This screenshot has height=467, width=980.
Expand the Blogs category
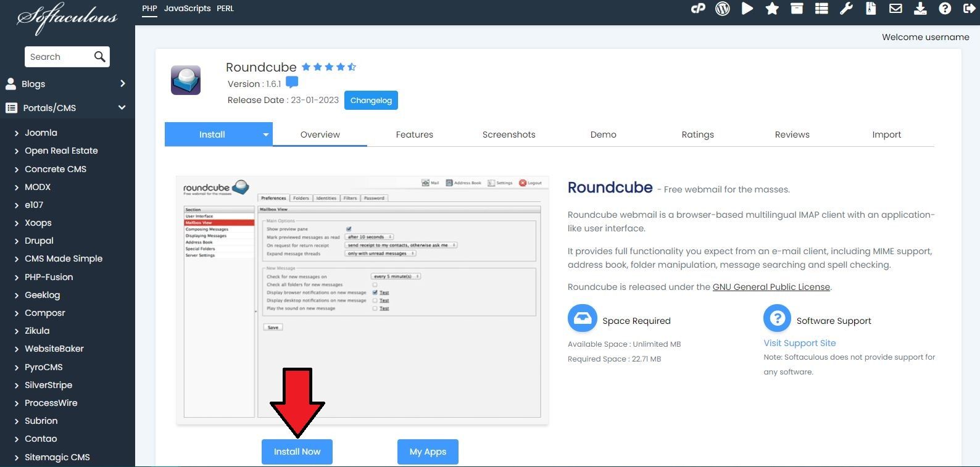pyautogui.click(x=122, y=84)
